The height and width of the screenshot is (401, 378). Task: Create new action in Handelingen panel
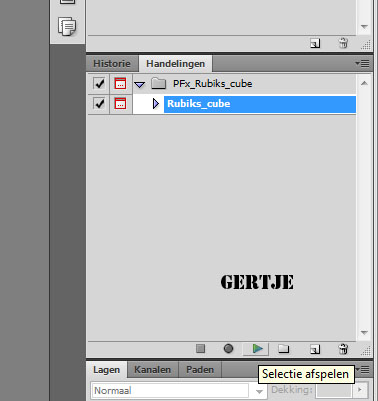pyautogui.click(x=315, y=349)
